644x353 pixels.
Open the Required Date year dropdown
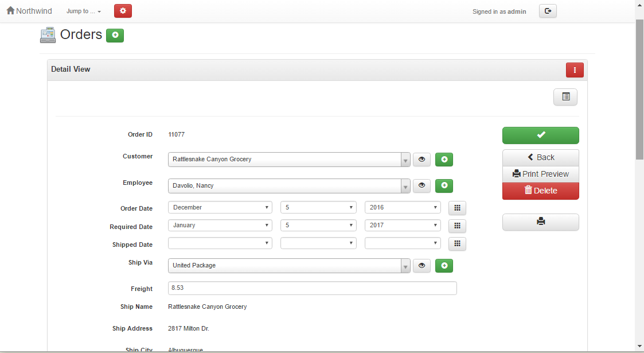pyautogui.click(x=403, y=225)
